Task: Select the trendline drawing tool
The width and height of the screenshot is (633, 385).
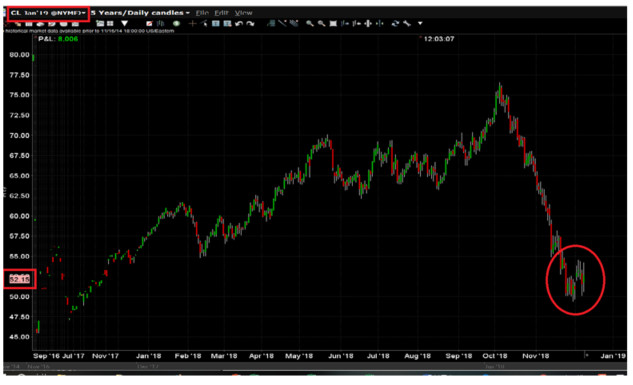Action: point(282,23)
